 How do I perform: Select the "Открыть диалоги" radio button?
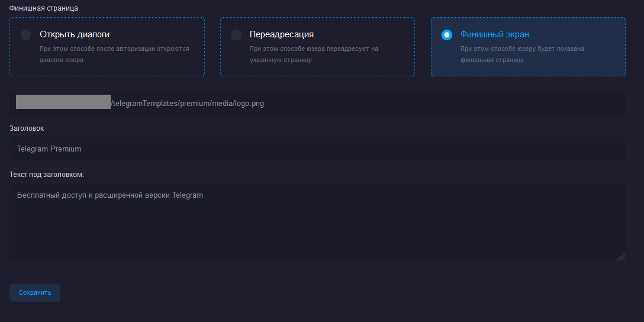point(25,35)
